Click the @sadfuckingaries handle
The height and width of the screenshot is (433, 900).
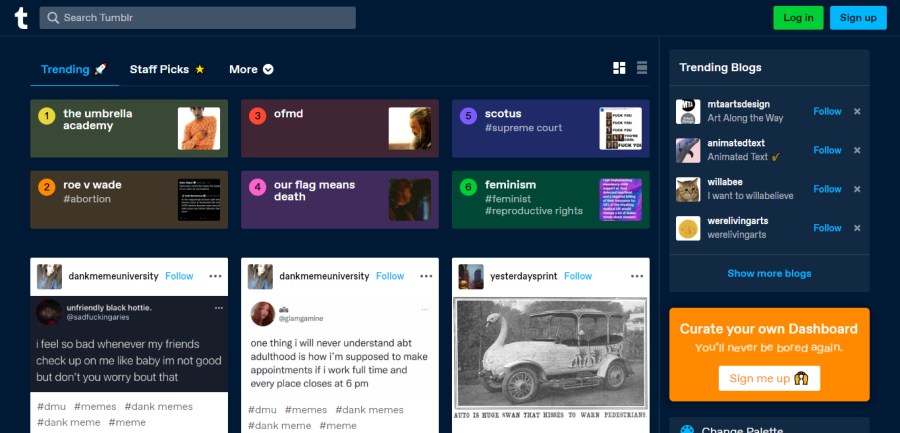click(x=98, y=317)
